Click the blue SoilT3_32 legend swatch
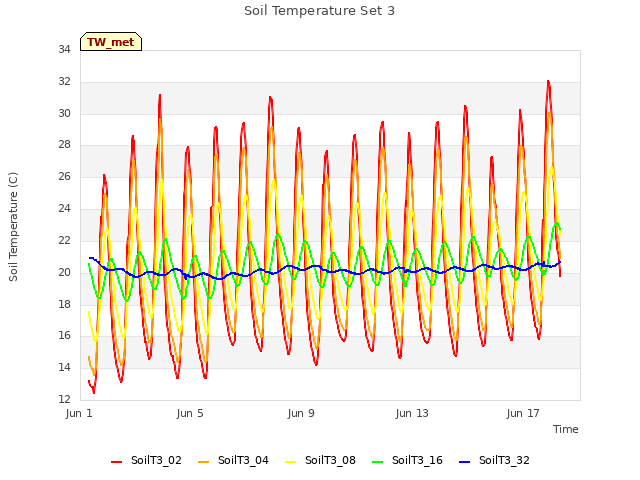Image resolution: width=640 pixels, height=480 pixels. 464,462
